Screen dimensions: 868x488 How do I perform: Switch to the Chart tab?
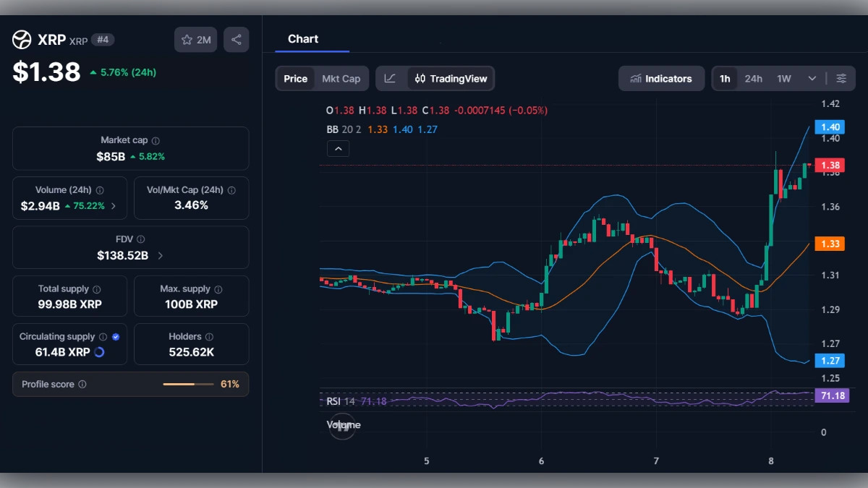click(x=303, y=38)
